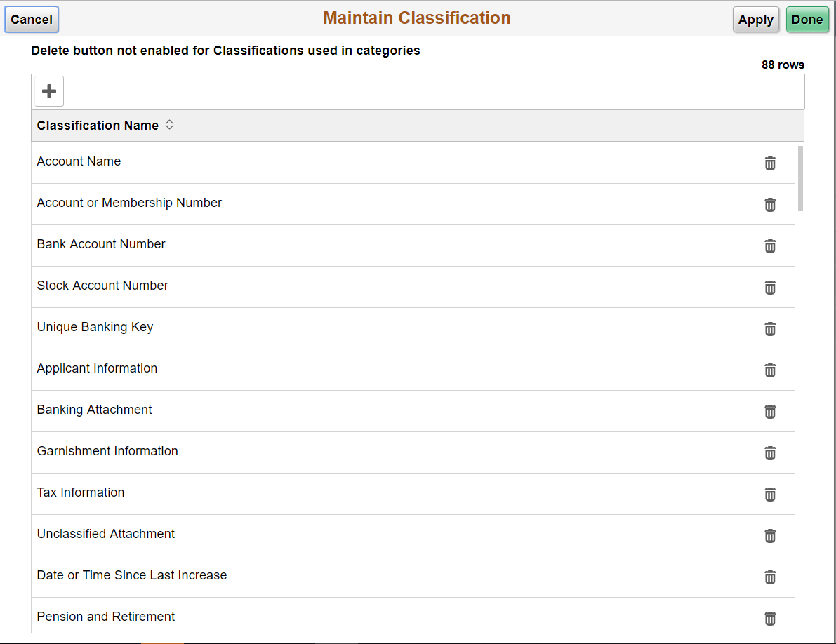Screen dimensions: 836x644
Task: Delete the Pension and Retirement classification
Action: (x=770, y=619)
